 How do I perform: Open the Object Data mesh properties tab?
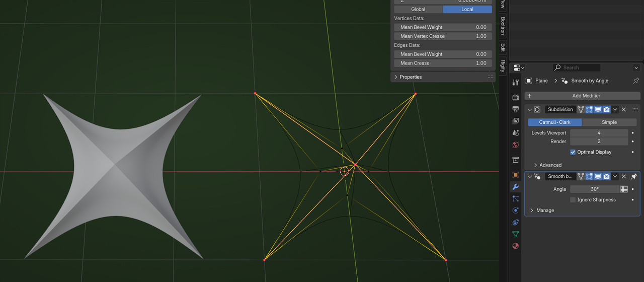click(515, 234)
